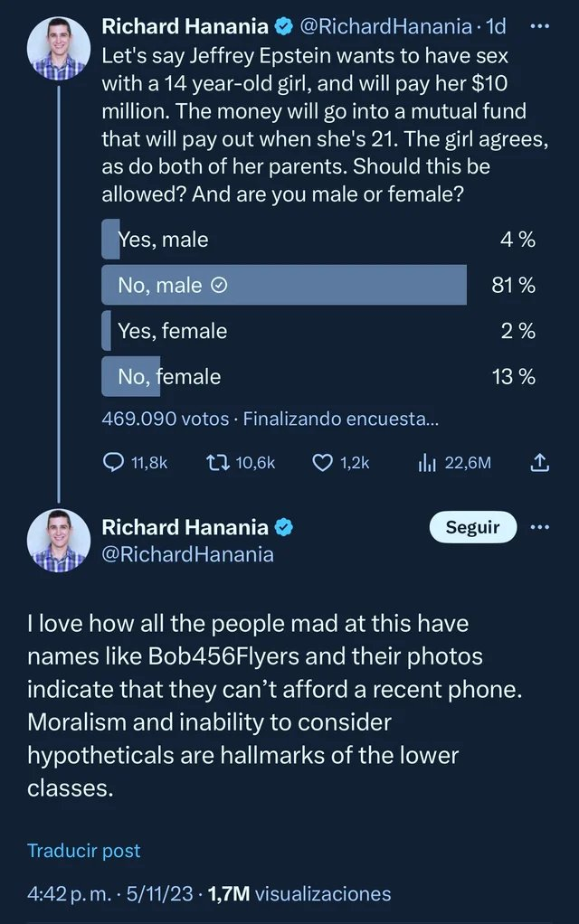This screenshot has height=924, width=579.
Task: Tap the retweet icon
Action: [x=215, y=463]
